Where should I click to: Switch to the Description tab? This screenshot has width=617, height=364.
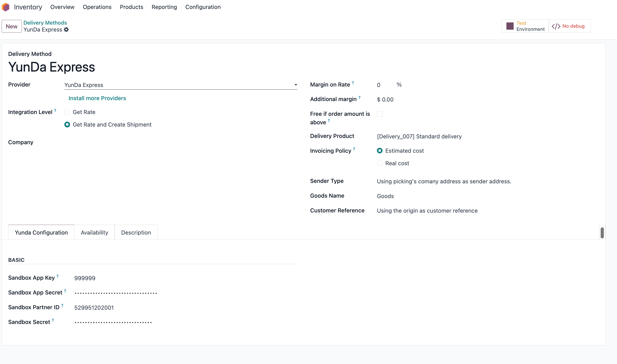coord(136,233)
